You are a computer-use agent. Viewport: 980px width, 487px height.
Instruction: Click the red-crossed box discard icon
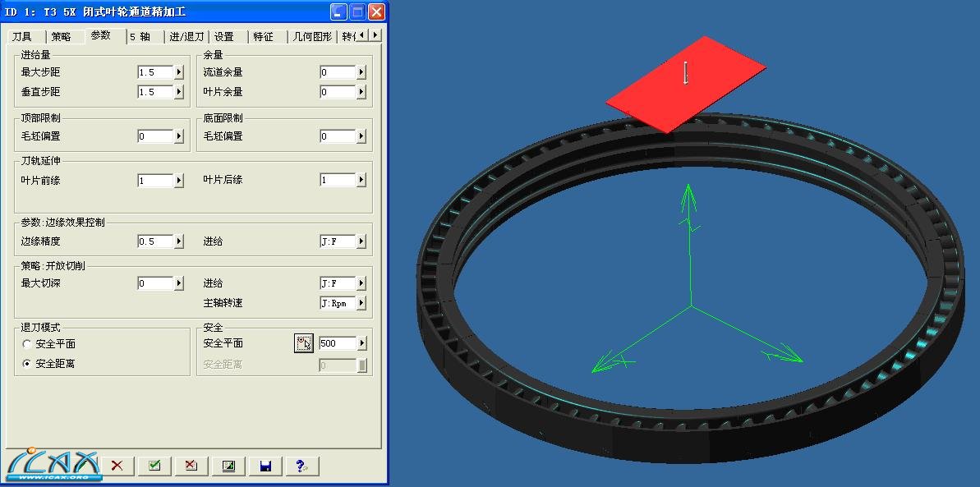tap(192, 466)
